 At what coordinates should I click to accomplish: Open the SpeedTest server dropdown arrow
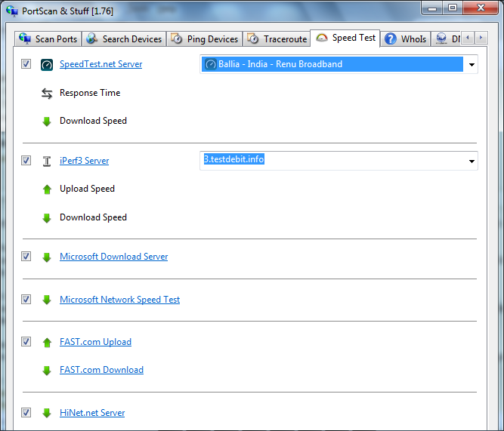coord(472,65)
